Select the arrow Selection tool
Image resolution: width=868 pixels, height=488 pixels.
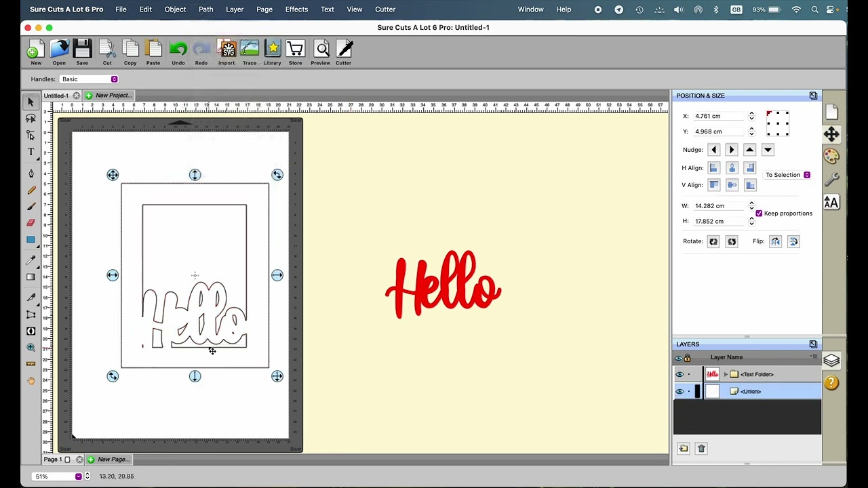tap(31, 102)
